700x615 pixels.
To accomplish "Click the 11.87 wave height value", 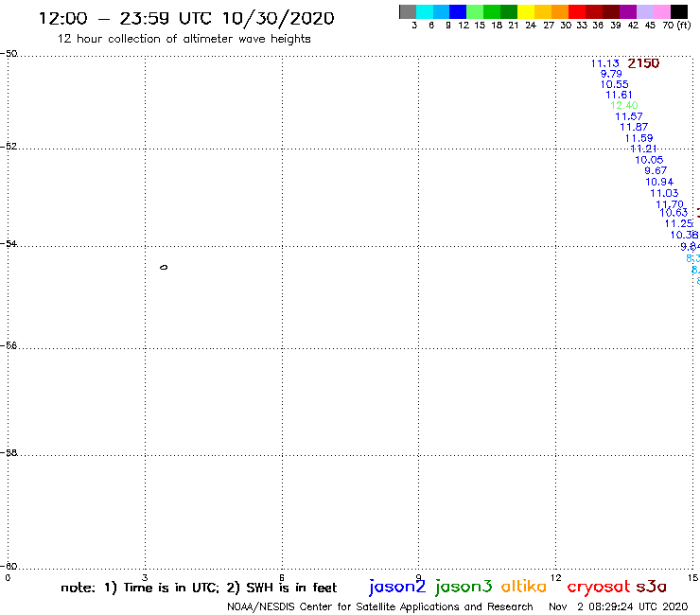I will [634, 127].
